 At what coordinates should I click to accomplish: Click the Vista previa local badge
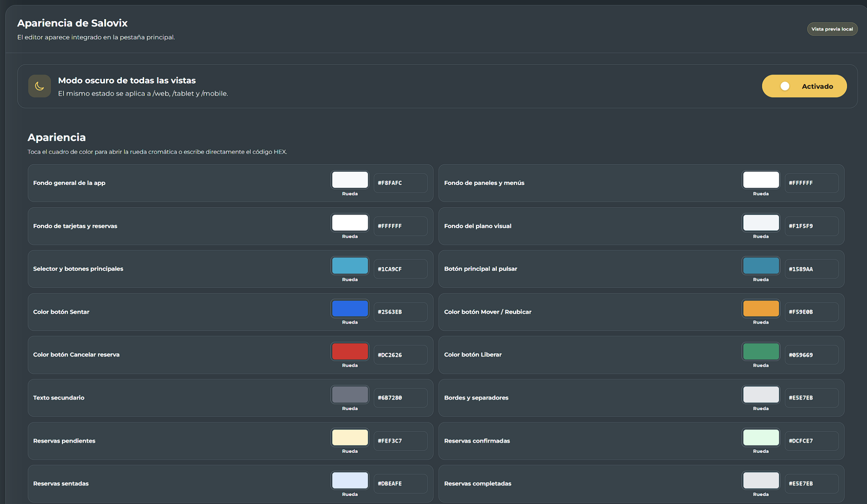coord(832,29)
